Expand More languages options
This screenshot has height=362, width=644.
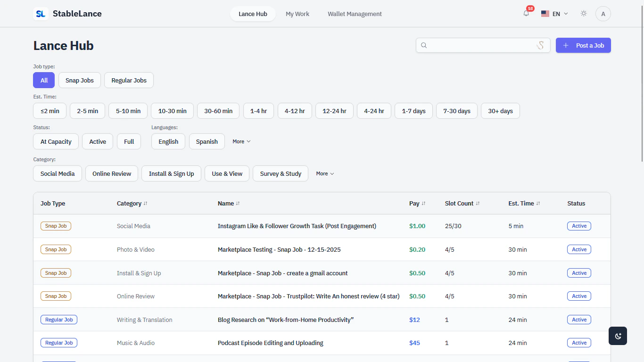coord(241,141)
